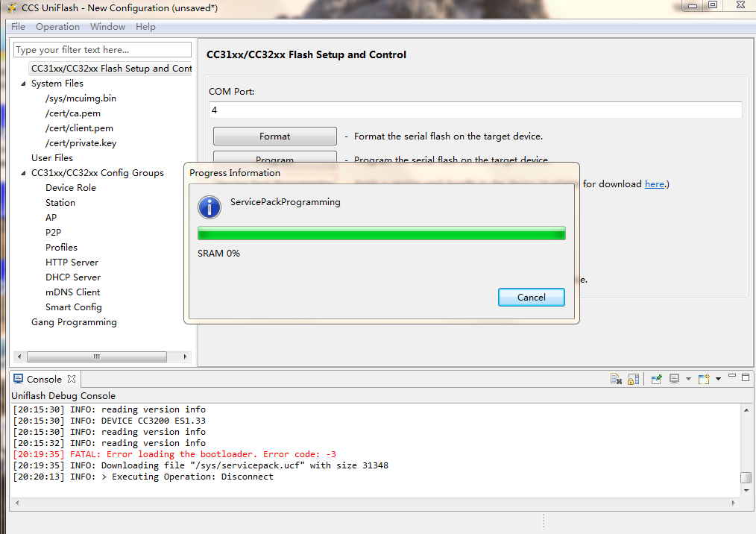This screenshot has height=534, width=756.
Task: Click the filter text search box
Action: [x=102, y=50]
